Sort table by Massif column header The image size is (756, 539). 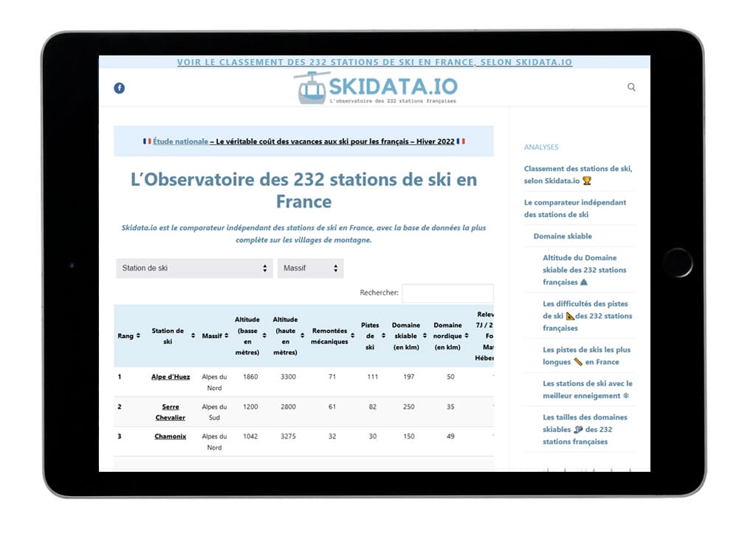point(215,335)
